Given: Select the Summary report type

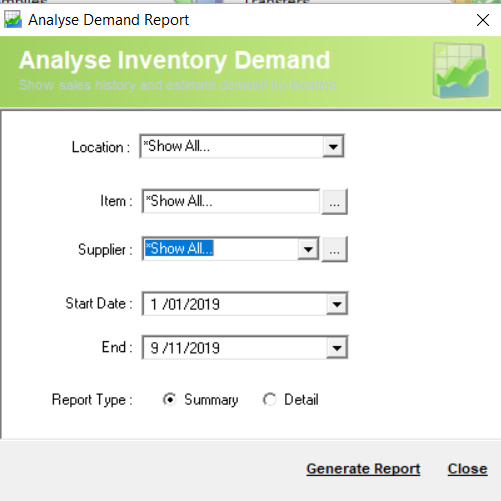Looking at the screenshot, I should click(170, 399).
